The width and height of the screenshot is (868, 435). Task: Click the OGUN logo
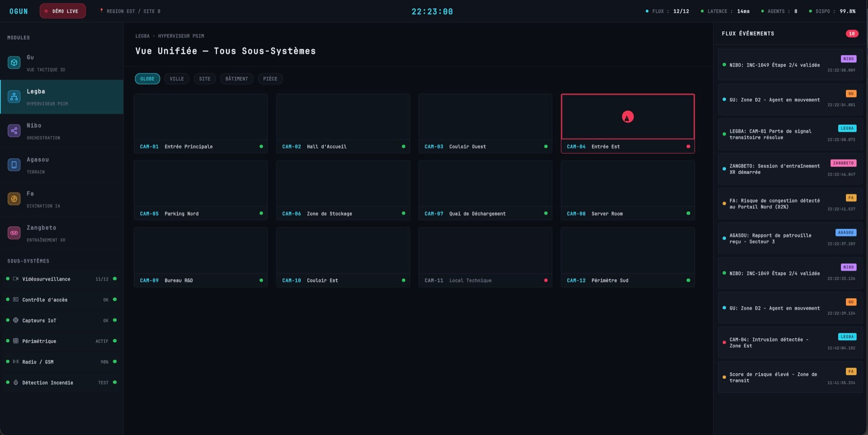[x=19, y=11]
